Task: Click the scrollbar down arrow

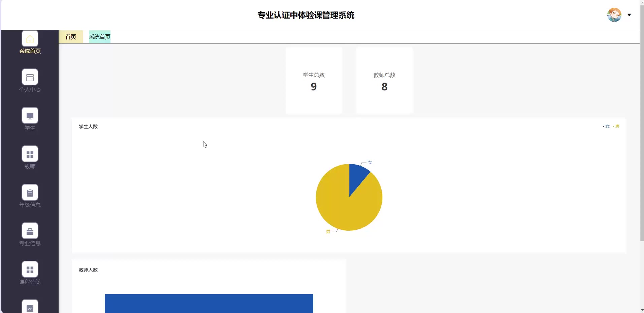Action: pyautogui.click(x=642, y=310)
